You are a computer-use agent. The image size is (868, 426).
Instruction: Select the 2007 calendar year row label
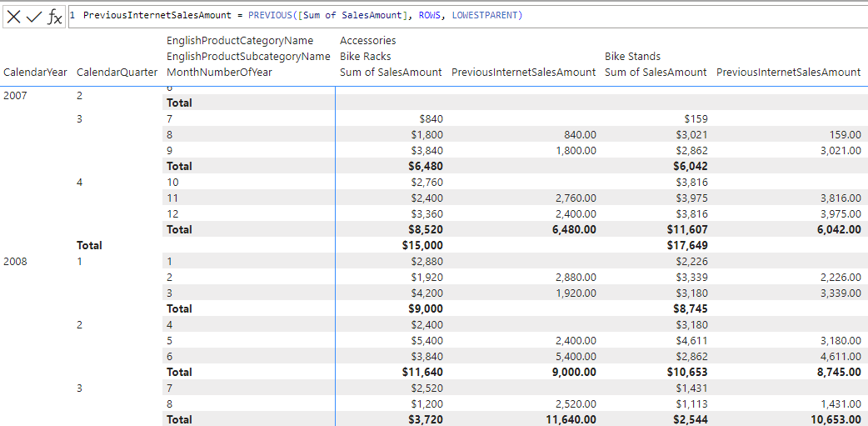[x=15, y=96]
